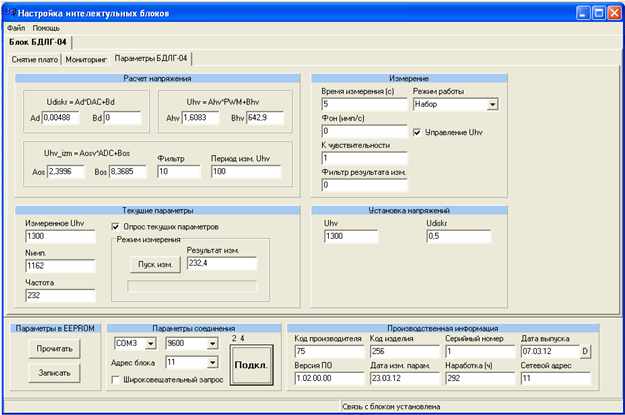This screenshot has width=625, height=415.
Task: Click the Фон (имп/с) field
Action: (364, 131)
